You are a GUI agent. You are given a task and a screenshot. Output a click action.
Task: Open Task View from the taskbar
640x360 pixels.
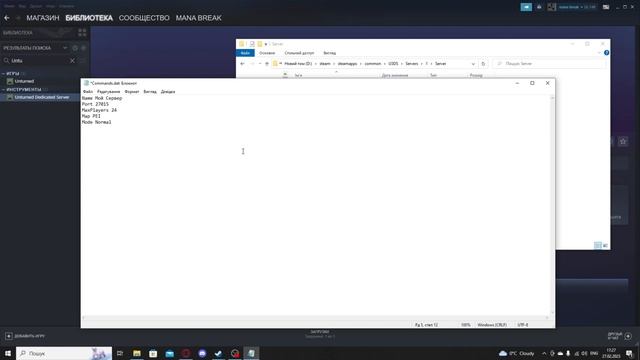120,353
